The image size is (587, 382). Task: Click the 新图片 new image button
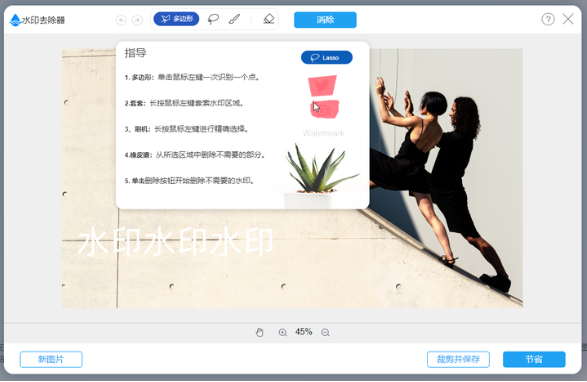[x=51, y=360]
